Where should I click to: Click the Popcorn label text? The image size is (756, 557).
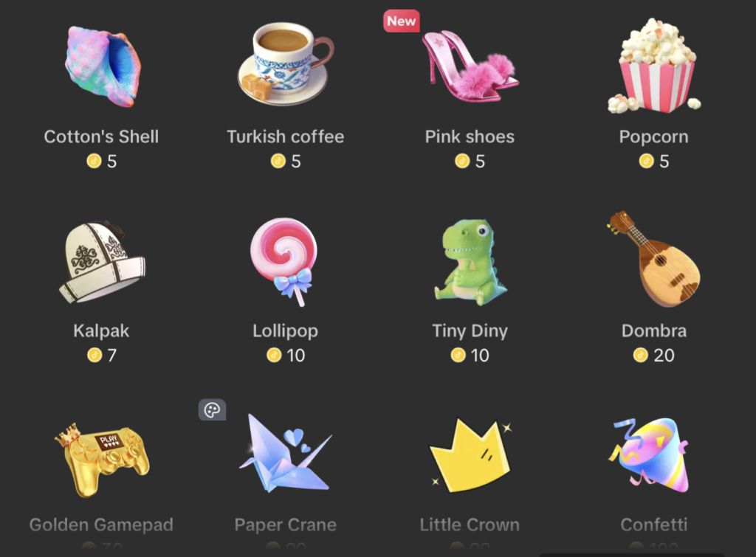(654, 137)
